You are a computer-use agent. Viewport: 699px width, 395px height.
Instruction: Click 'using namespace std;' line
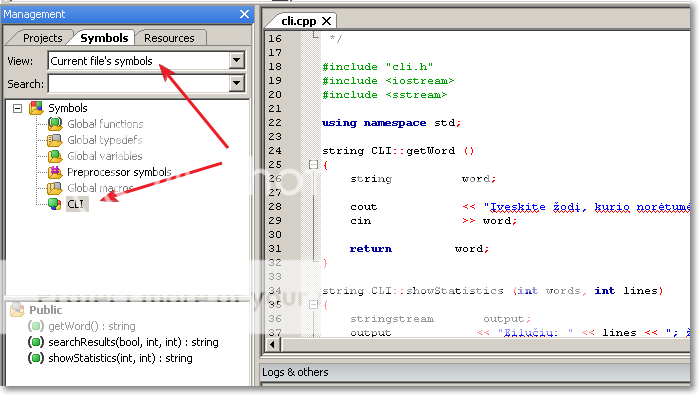(x=391, y=123)
